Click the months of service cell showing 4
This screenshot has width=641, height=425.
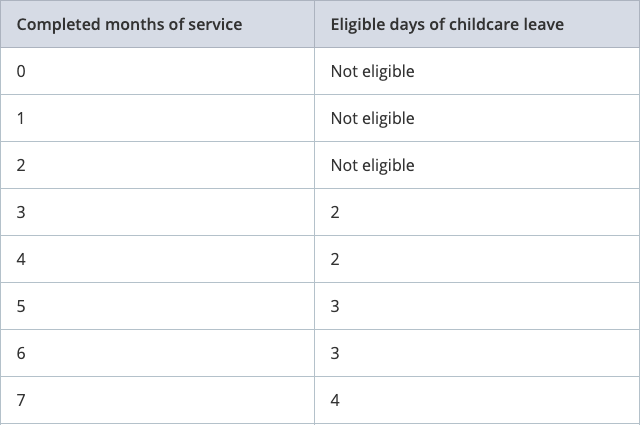coord(22,259)
